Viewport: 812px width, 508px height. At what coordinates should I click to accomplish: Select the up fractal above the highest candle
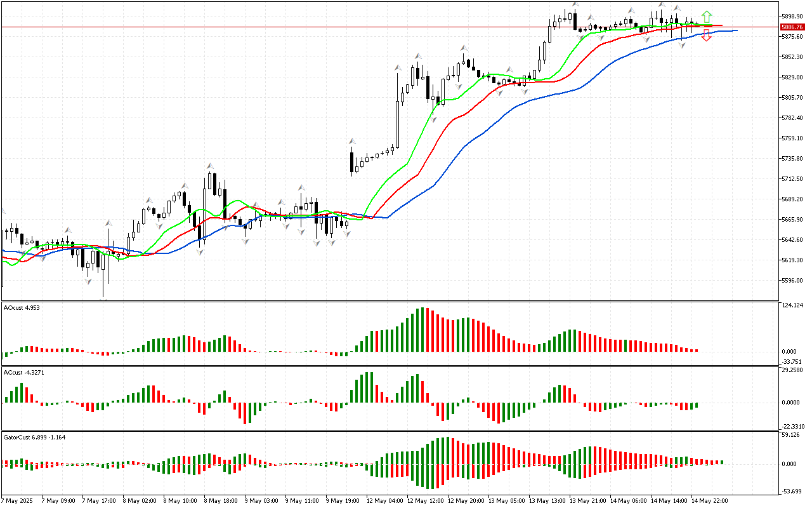pos(575,4)
